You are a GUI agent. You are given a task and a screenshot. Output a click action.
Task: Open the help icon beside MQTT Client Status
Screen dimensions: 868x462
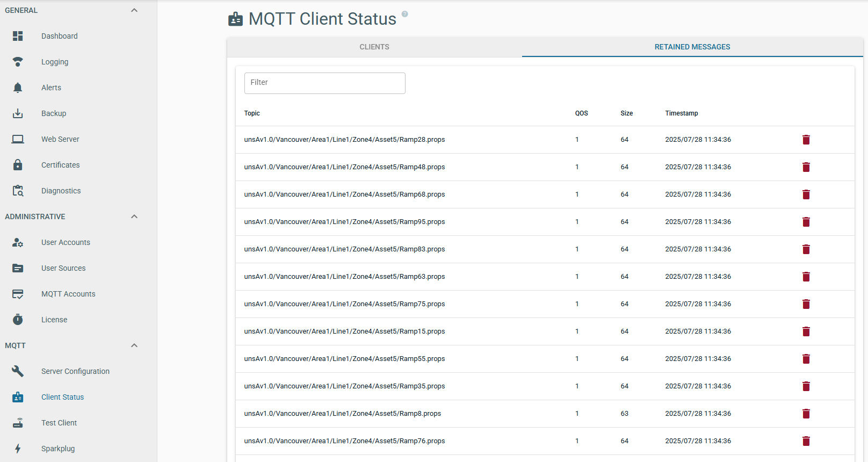point(405,14)
